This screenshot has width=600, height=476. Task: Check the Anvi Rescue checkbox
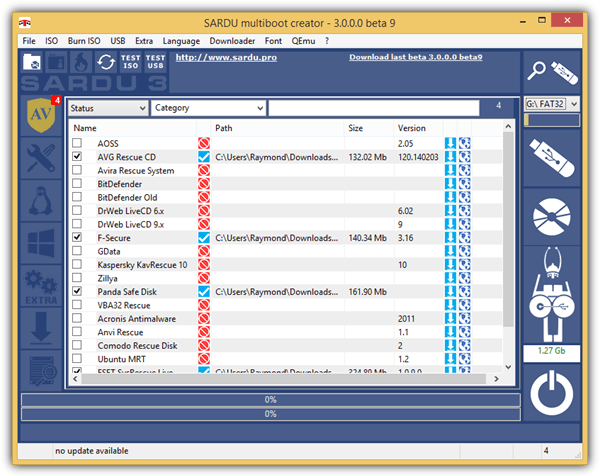coord(77,331)
